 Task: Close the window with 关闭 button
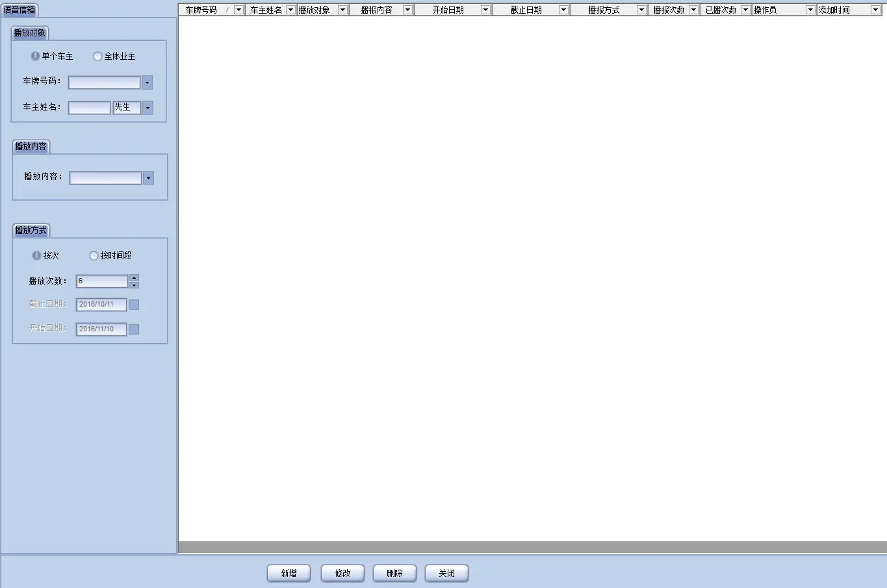(x=446, y=573)
